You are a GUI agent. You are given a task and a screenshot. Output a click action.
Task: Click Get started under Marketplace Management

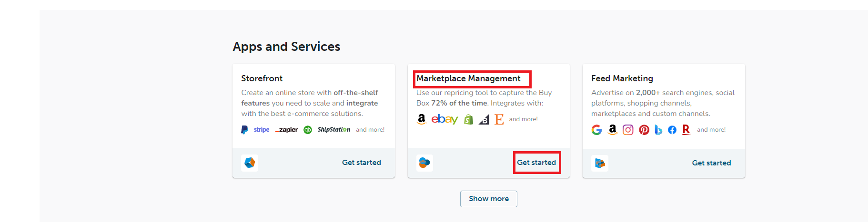click(536, 163)
